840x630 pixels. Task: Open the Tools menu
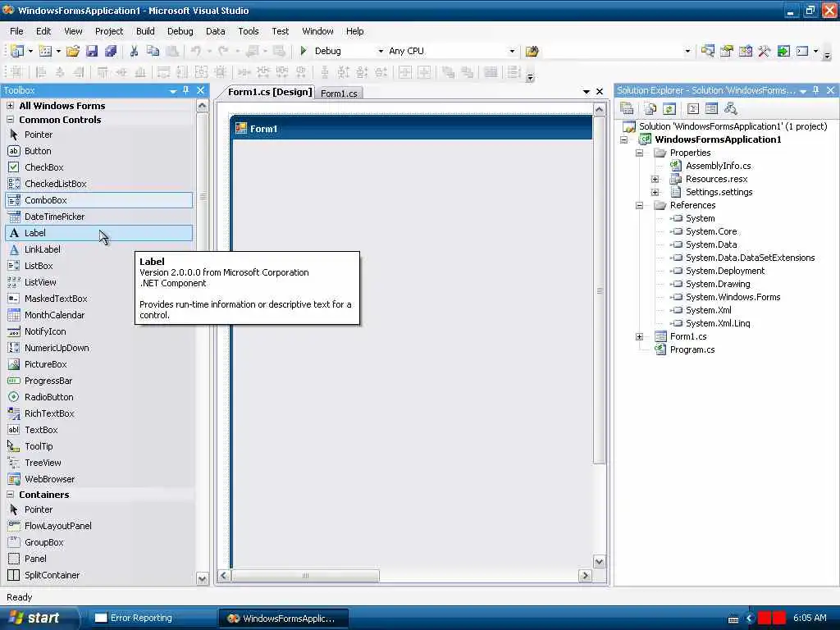tap(248, 31)
